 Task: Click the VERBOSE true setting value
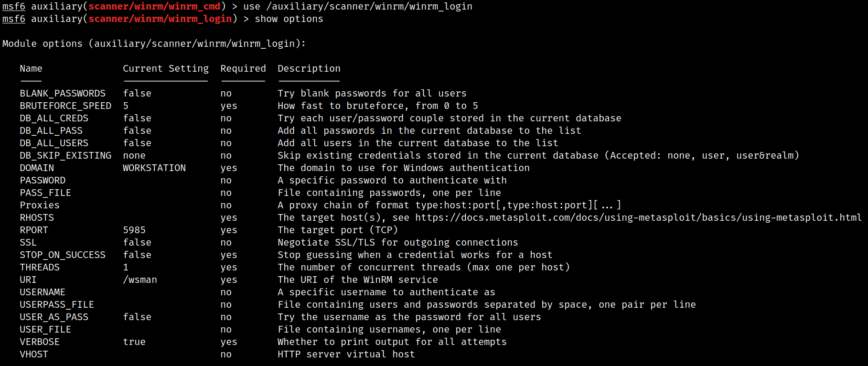pyautogui.click(x=134, y=342)
